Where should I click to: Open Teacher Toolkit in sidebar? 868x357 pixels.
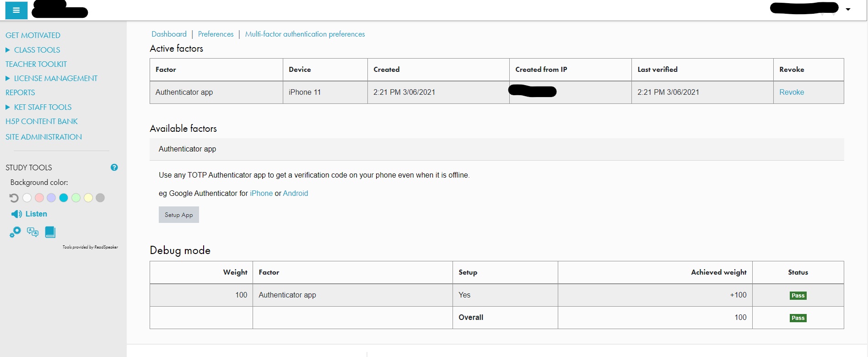click(x=36, y=64)
